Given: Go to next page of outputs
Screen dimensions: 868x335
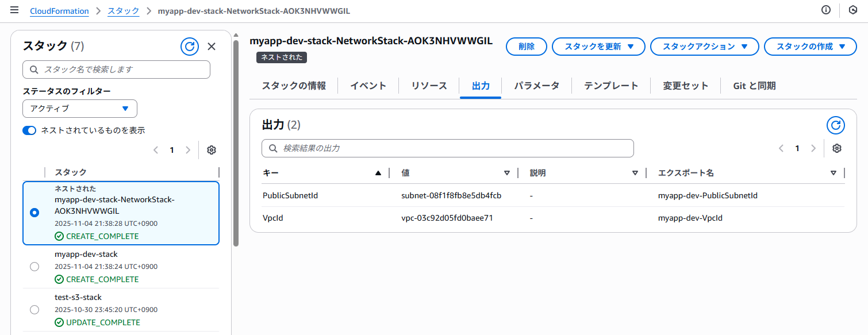Looking at the screenshot, I should [x=813, y=148].
